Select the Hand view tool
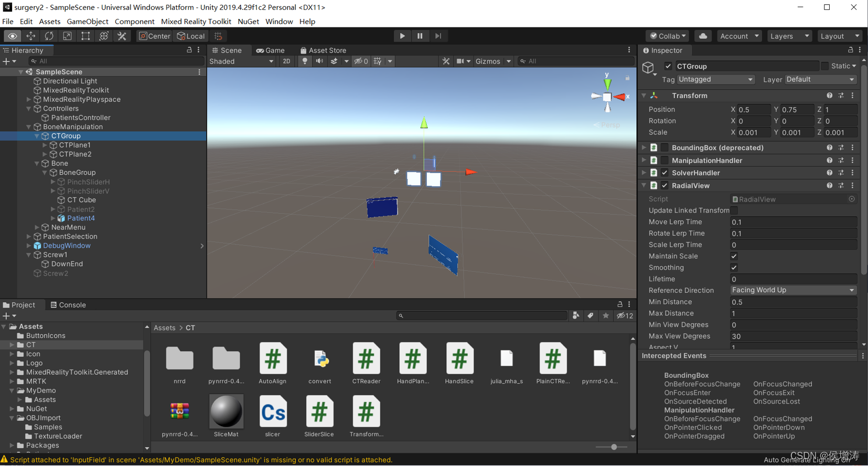This screenshot has width=868, height=466. point(13,36)
